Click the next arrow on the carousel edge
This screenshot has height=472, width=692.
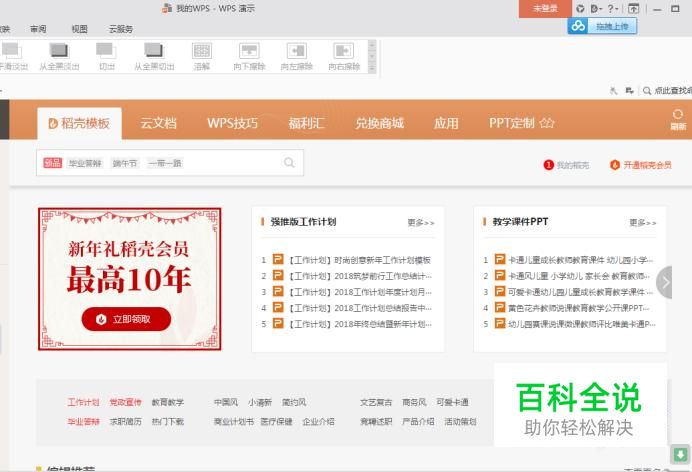(x=664, y=282)
